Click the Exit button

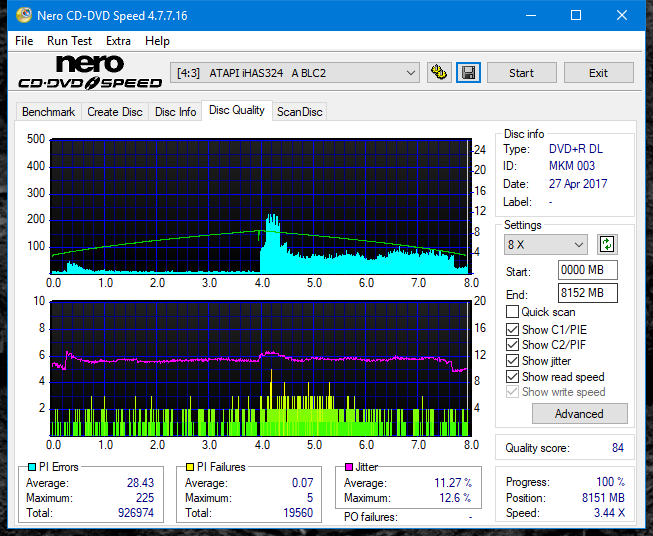(x=598, y=73)
